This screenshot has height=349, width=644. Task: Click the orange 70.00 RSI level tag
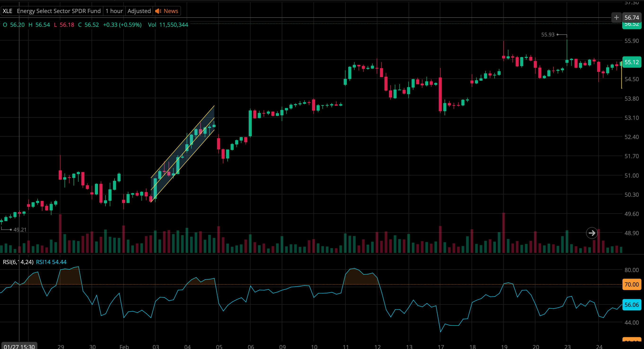pyautogui.click(x=631, y=284)
